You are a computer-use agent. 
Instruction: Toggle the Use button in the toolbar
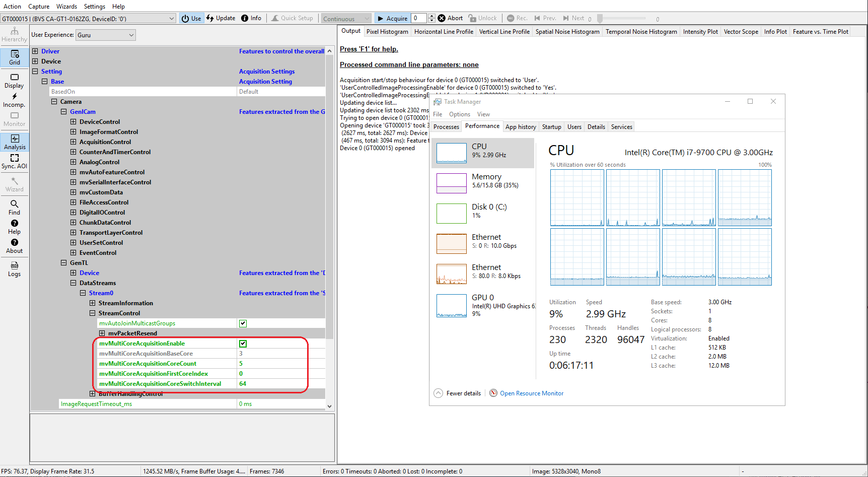coord(191,18)
